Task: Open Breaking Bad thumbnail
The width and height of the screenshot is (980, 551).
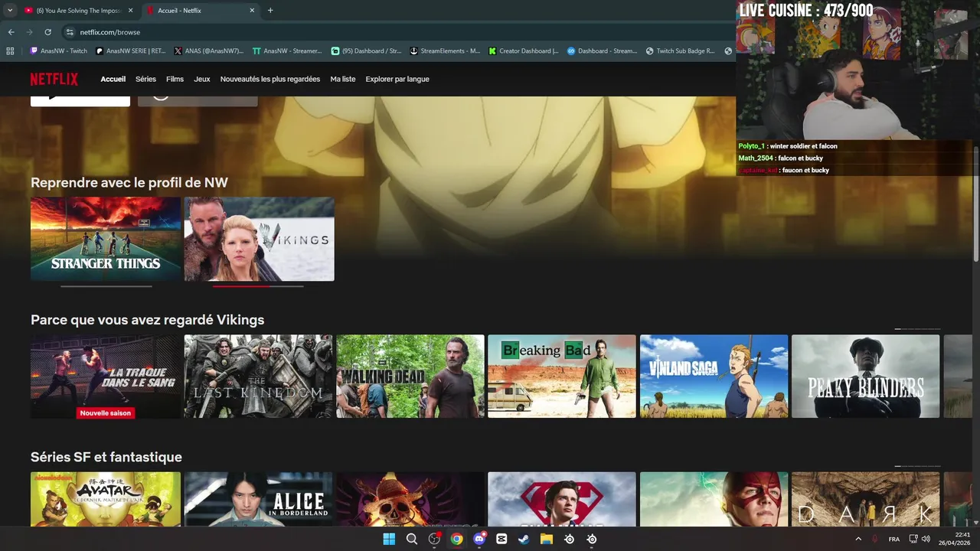Action: (x=562, y=376)
